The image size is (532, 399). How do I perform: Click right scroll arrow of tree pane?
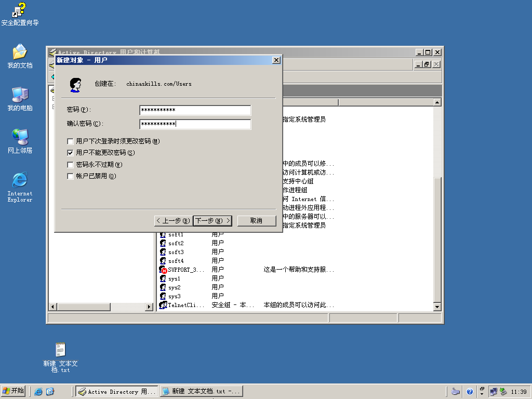click(149, 307)
